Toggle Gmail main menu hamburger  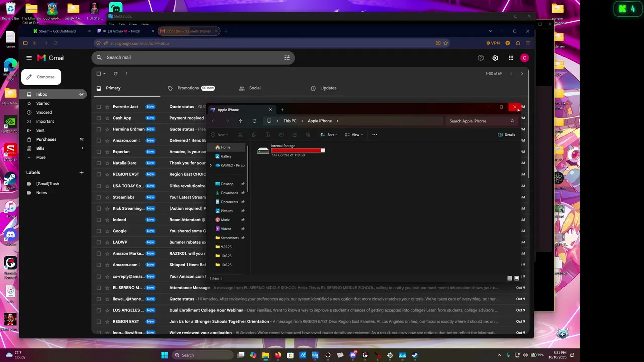(x=29, y=58)
